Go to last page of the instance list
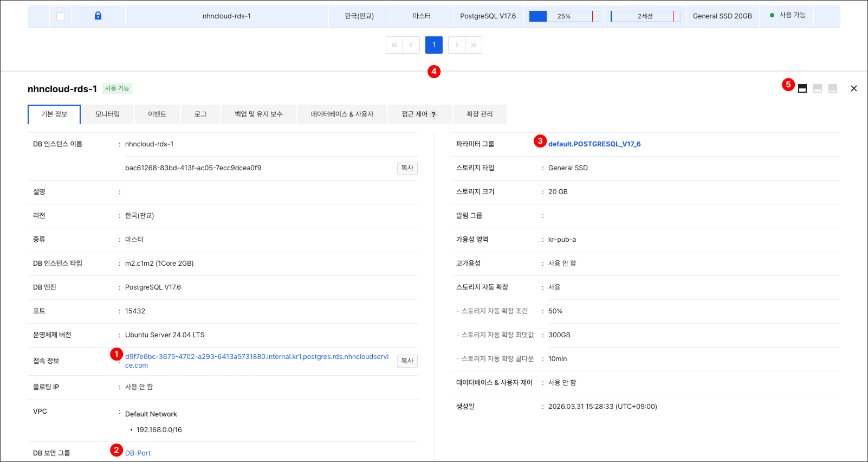 [x=474, y=45]
